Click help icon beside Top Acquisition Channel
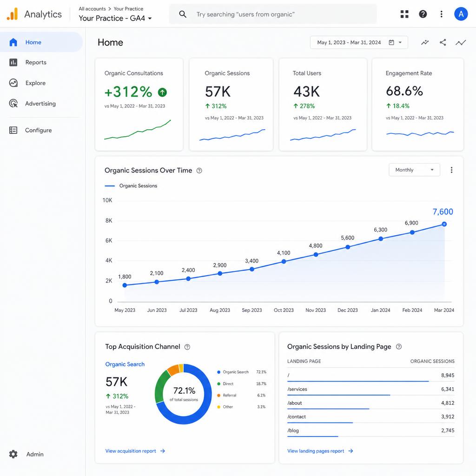Image resolution: width=476 pixels, height=476 pixels. pos(187,347)
